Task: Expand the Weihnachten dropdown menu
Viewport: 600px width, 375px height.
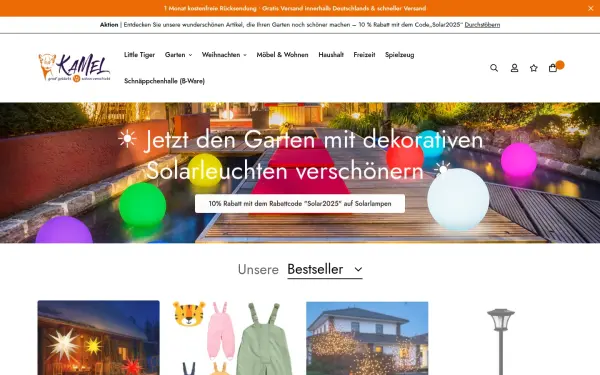Action: pos(224,55)
